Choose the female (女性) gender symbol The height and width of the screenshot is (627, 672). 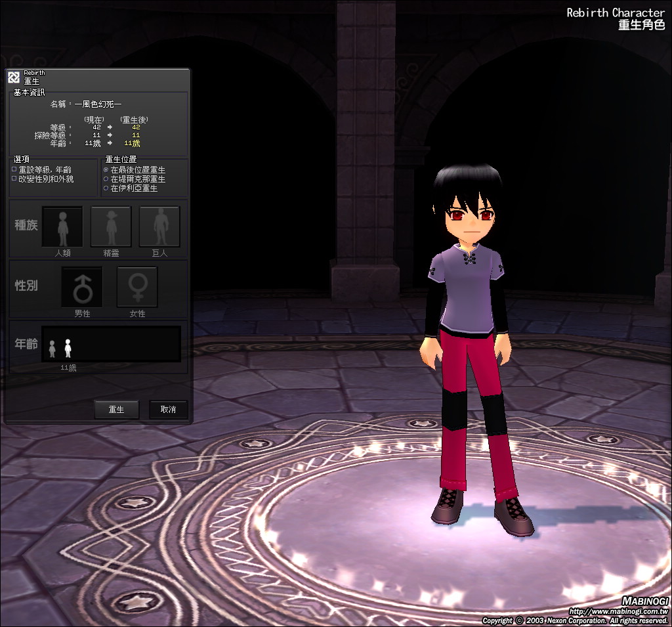137,287
